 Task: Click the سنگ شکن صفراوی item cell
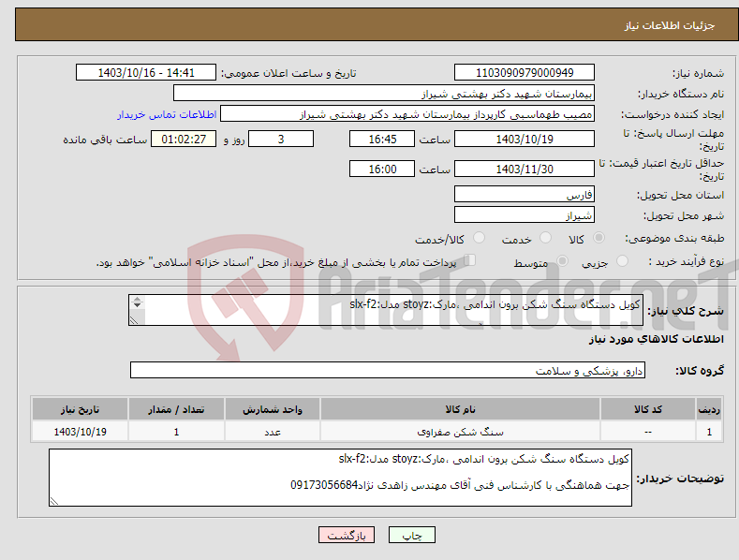460,432
